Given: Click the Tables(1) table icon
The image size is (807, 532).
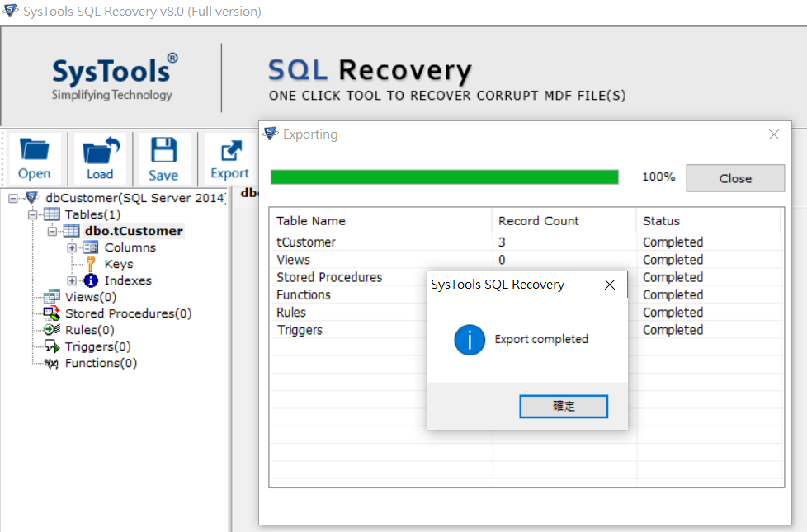Looking at the screenshot, I should tap(51, 214).
